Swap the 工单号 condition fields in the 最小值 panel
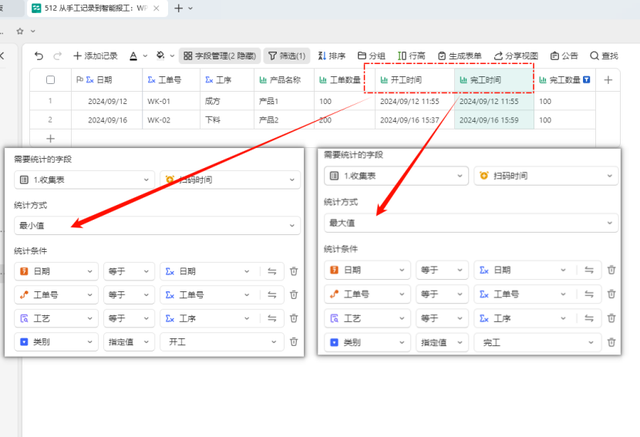 [x=272, y=295]
